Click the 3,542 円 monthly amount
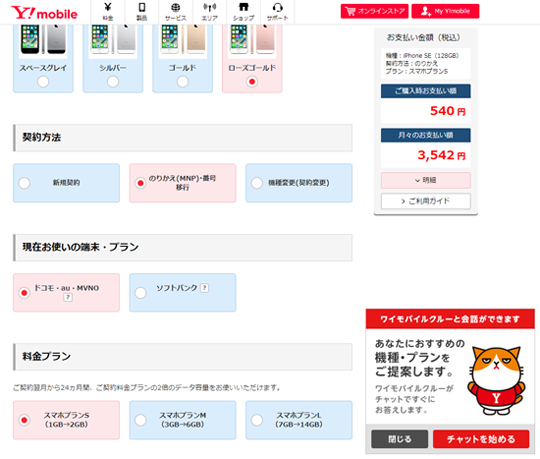The image size is (540, 459). (442, 155)
